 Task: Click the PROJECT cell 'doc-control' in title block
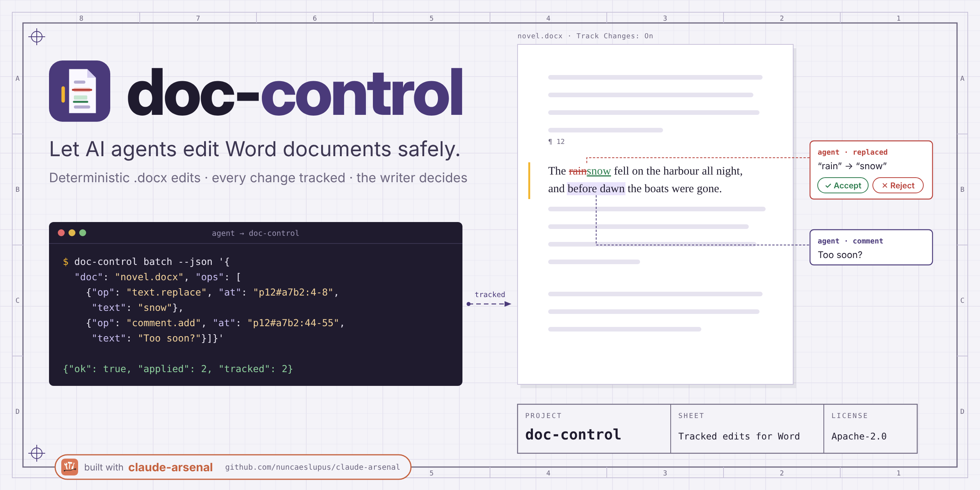[573, 434]
